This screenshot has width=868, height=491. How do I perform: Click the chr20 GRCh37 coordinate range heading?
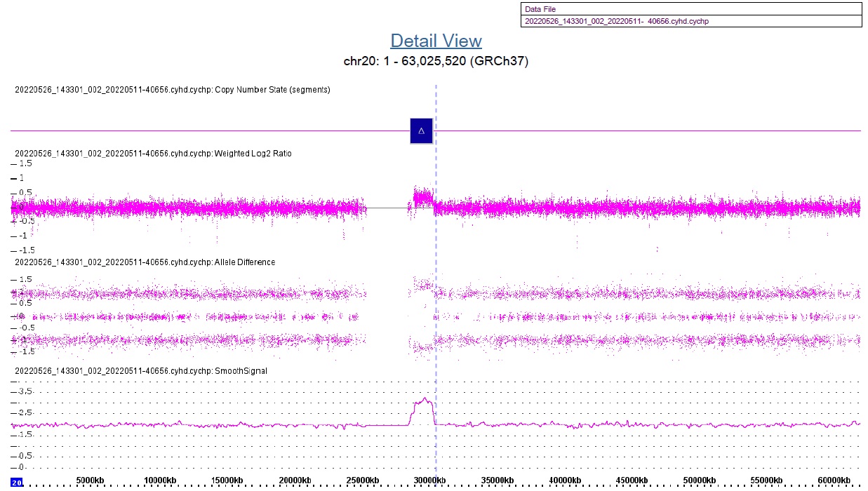(436, 61)
